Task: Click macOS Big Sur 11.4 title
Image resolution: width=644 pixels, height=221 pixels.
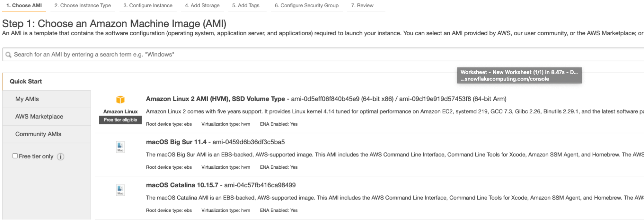Action: point(176,142)
